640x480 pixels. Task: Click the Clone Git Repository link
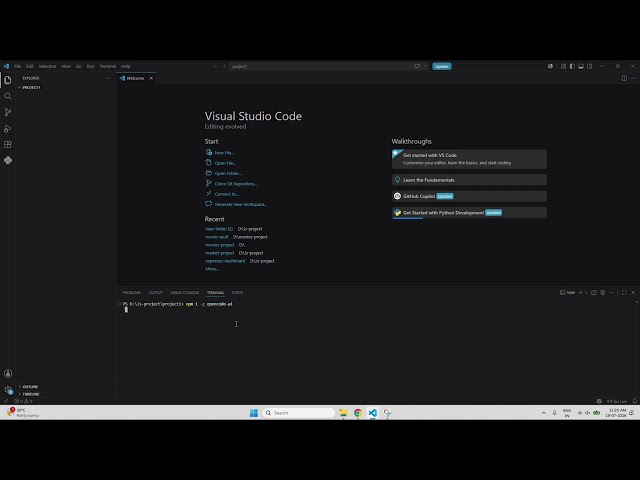pos(236,184)
